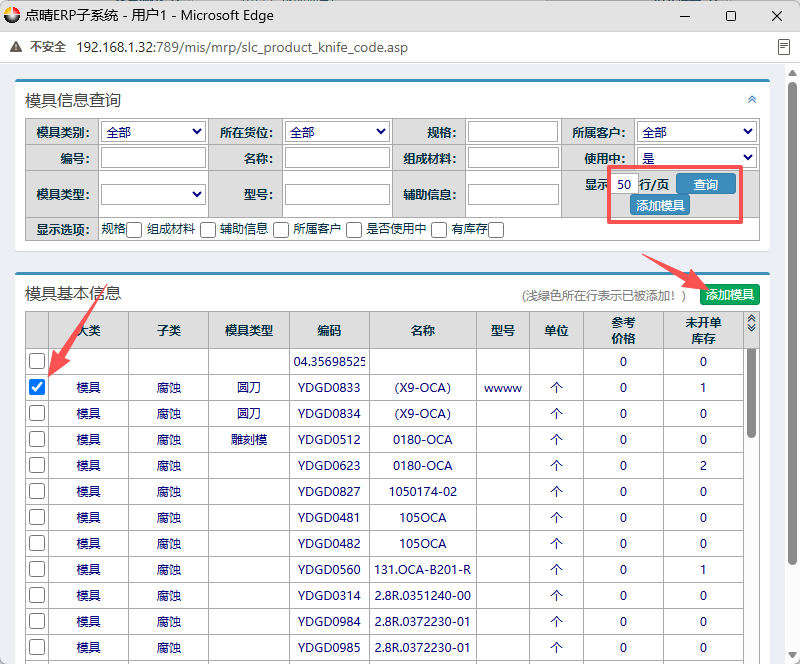Minimize the Edge popup window
Screen dimensions: 800x664
pos(685,16)
